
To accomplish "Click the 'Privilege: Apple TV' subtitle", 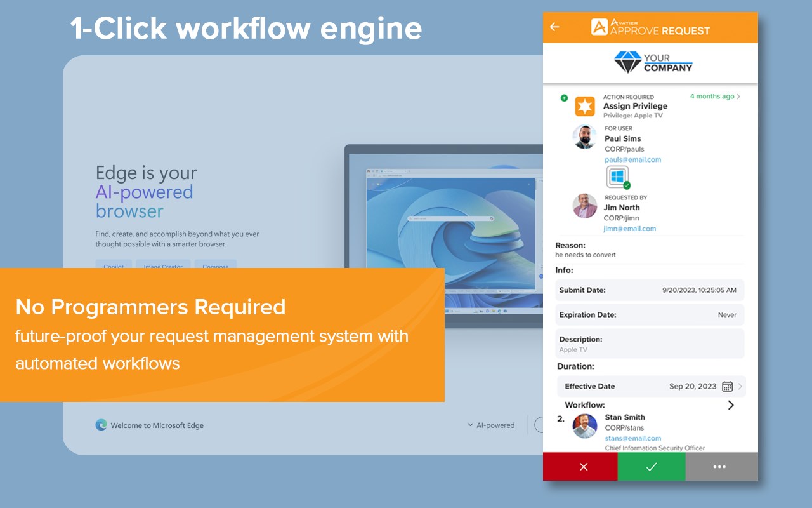I will point(633,116).
